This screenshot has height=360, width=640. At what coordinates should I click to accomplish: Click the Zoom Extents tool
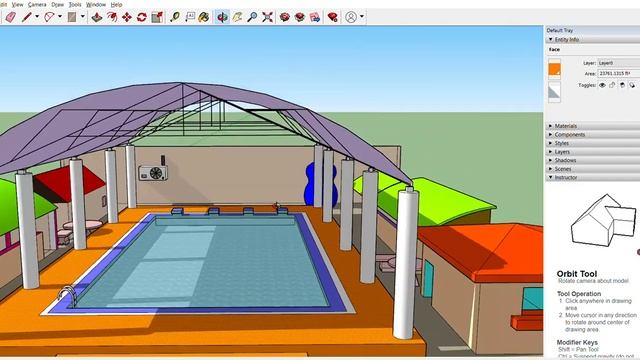[267, 17]
